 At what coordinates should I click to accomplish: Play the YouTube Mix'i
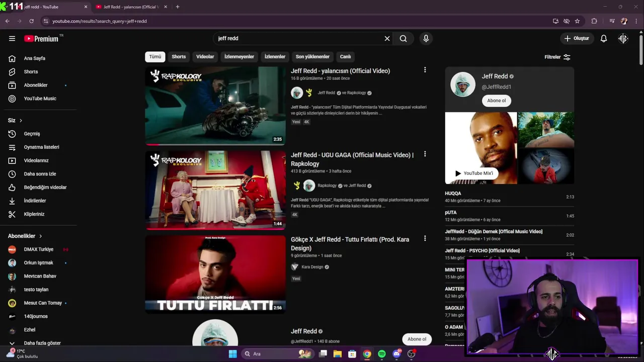point(474,173)
